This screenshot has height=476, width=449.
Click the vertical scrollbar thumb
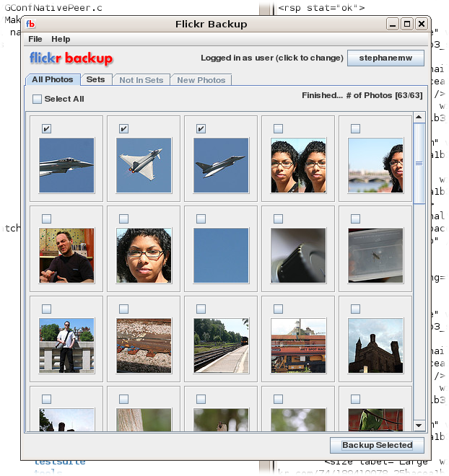pos(419,163)
